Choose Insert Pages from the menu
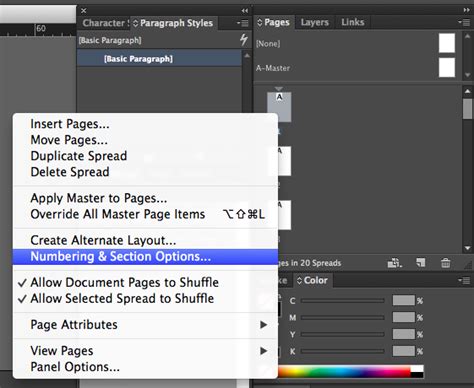The width and height of the screenshot is (474, 388). [145, 124]
